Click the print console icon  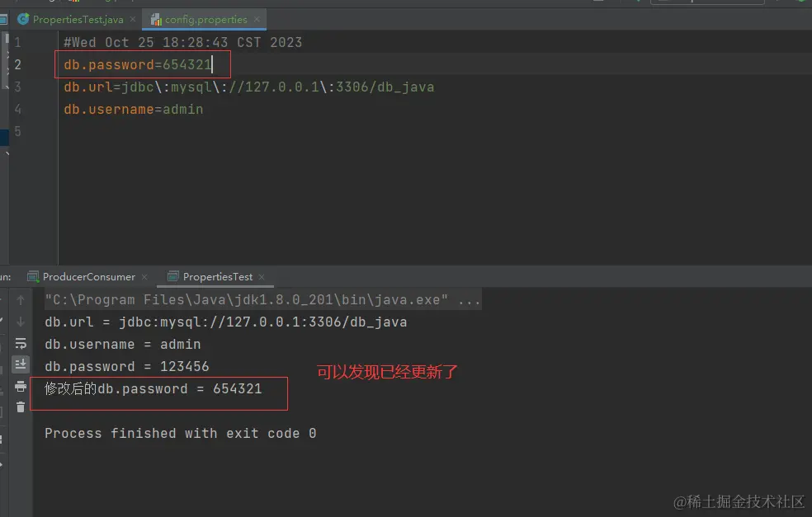[21, 386]
